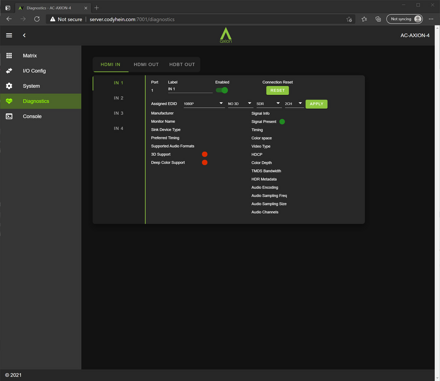Click the Diagnostics heart icon
The image size is (440, 381).
pyautogui.click(x=9, y=101)
